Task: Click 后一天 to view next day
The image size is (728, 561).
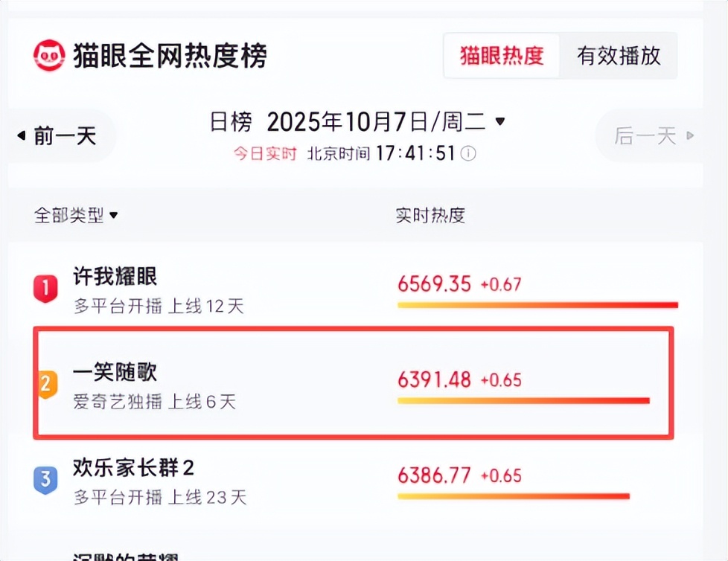Action: pyautogui.click(x=647, y=136)
